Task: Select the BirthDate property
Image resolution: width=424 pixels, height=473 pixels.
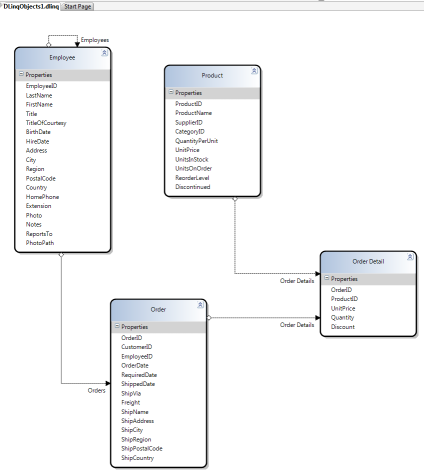Action: pos(38,132)
